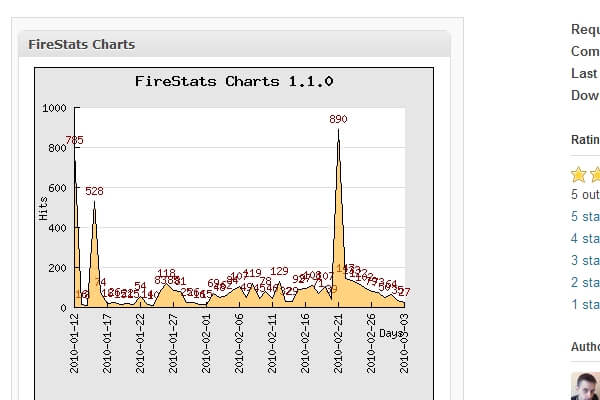Click the Hits axis title
This screenshot has width=600, height=400.
point(43,209)
